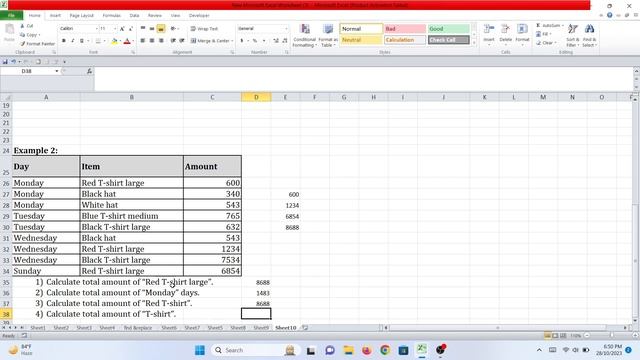Image resolution: width=640 pixels, height=360 pixels.
Task: Click the AutoSum sigma icon
Action: [x=538, y=26]
